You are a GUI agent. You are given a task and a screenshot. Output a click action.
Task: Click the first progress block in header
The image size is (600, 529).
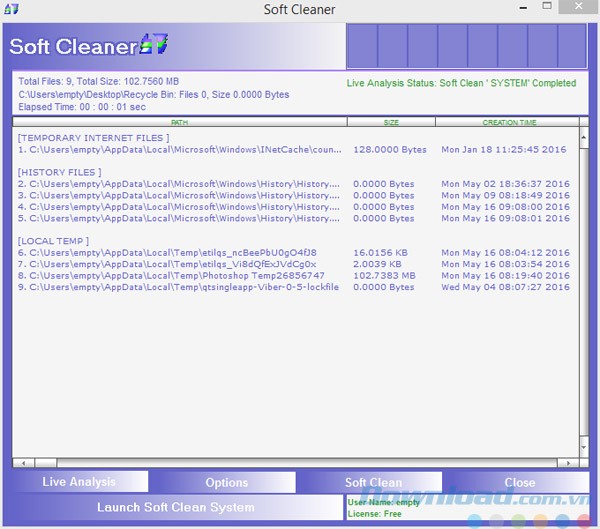361,45
